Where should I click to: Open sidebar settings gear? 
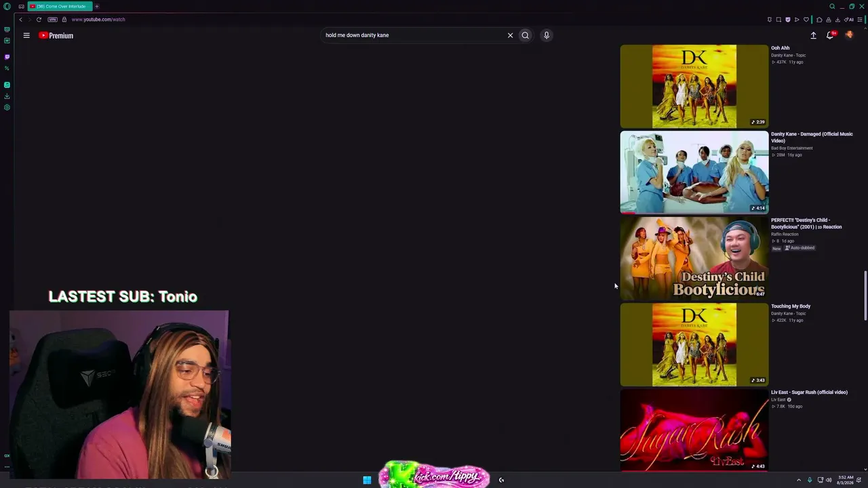(x=7, y=107)
